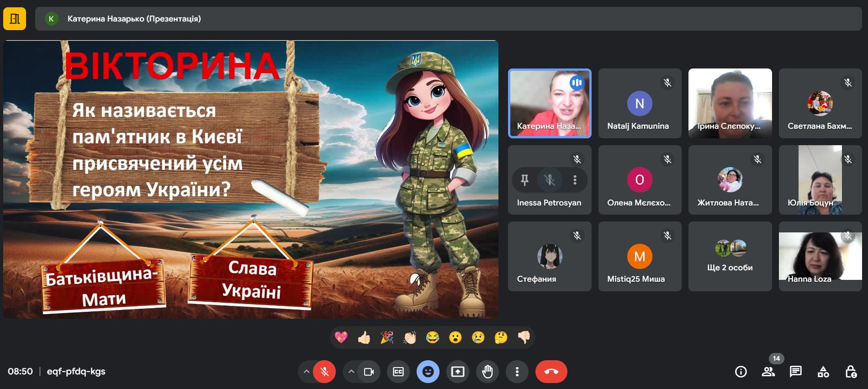
Task: Toggle closed captions
Action: pyautogui.click(x=398, y=372)
